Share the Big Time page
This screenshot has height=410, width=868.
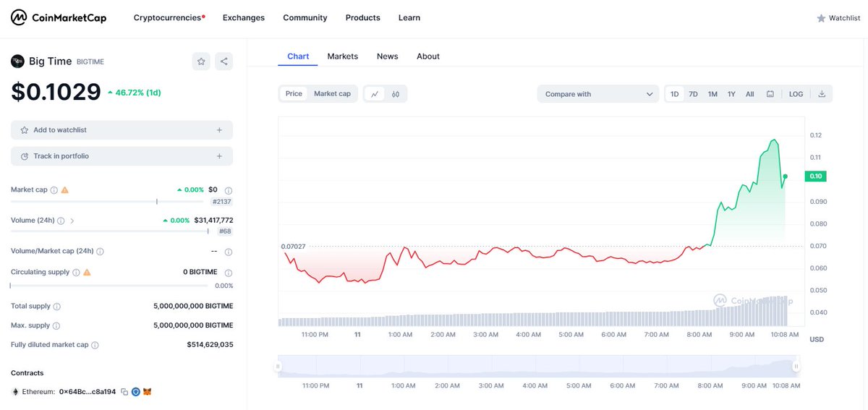click(x=224, y=61)
